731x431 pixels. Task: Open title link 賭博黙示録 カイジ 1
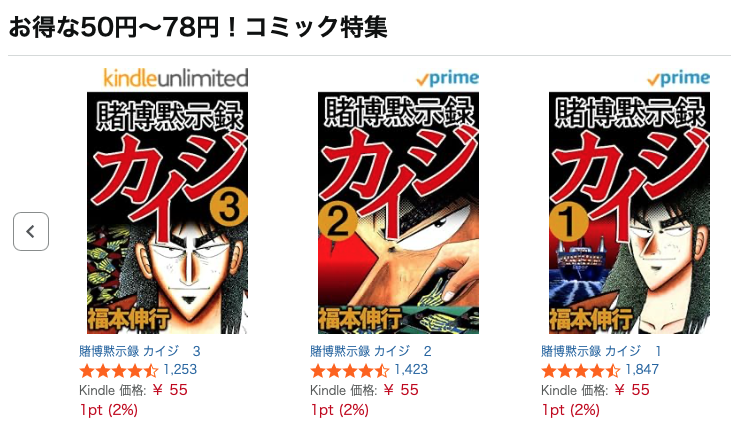[x=601, y=351]
